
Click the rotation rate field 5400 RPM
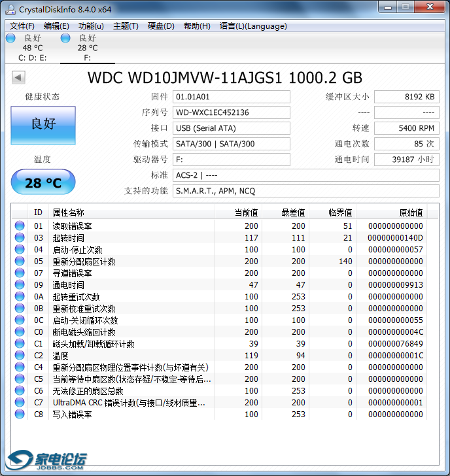pos(407,128)
